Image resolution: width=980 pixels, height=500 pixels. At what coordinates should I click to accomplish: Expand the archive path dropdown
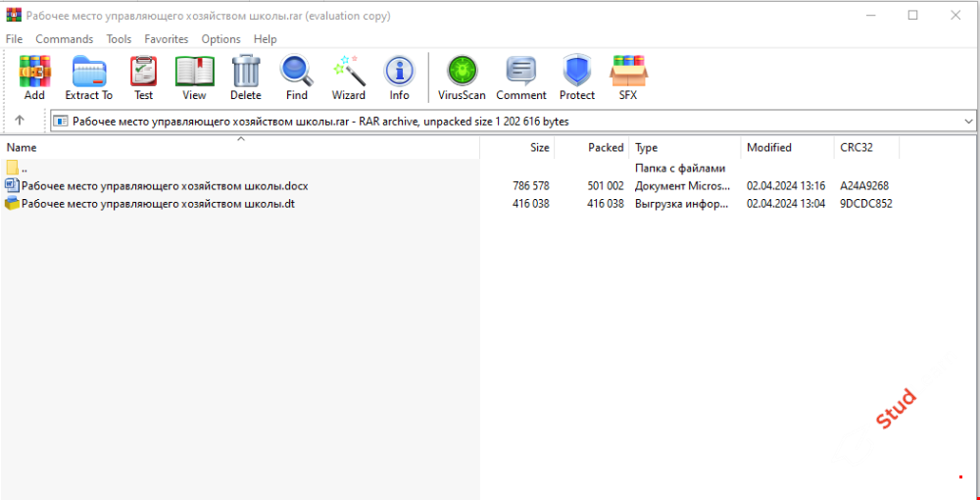tap(968, 122)
